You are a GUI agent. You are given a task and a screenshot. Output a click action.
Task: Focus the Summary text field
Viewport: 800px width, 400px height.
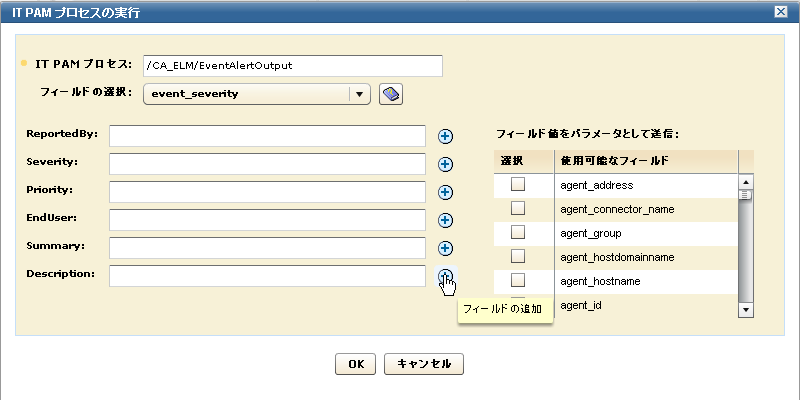coord(268,248)
